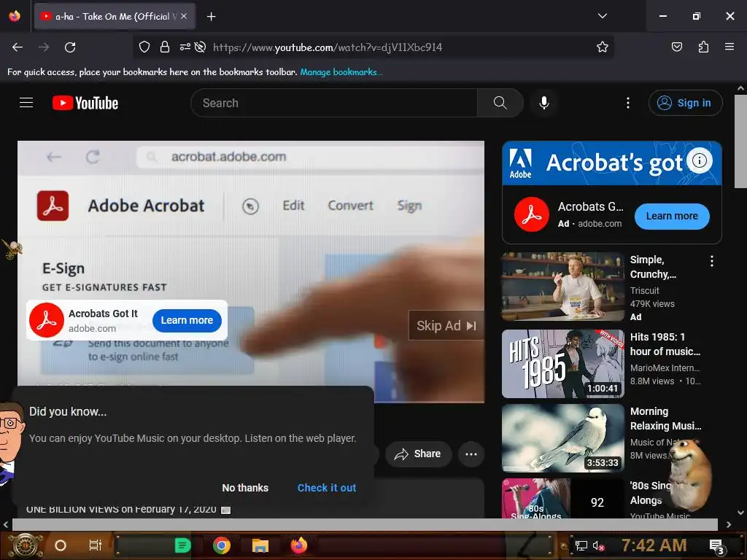Screen dimensions: 747x560
Task: Click the YouTube logo
Action: [x=85, y=103]
